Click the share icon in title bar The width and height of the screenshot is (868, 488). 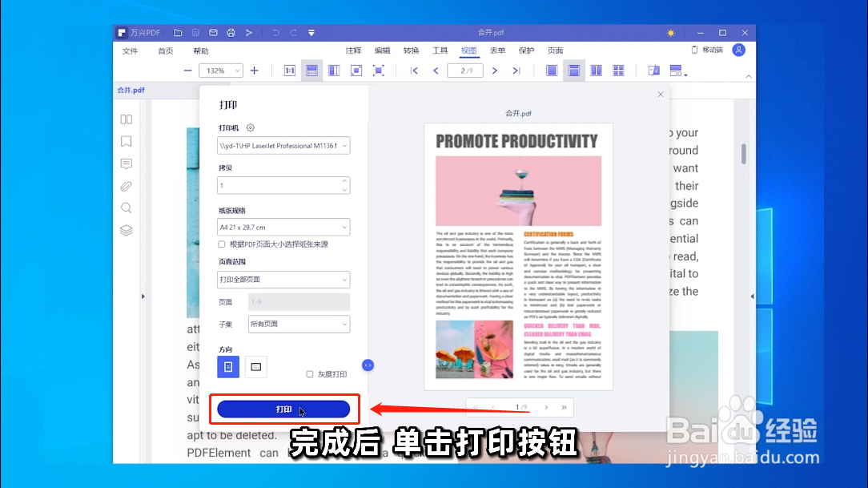point(249,33)
